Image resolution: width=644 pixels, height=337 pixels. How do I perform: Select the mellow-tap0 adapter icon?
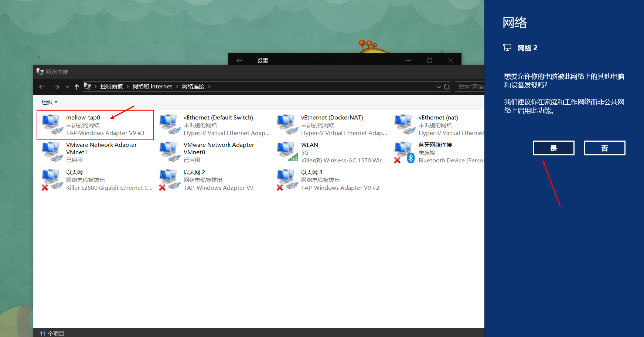52,124
